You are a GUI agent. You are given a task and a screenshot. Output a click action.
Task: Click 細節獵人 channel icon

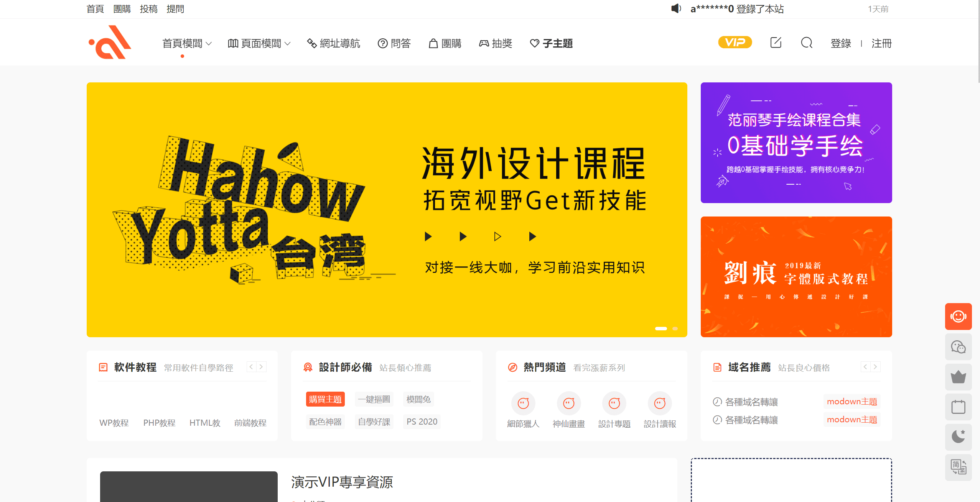[523, 403]
